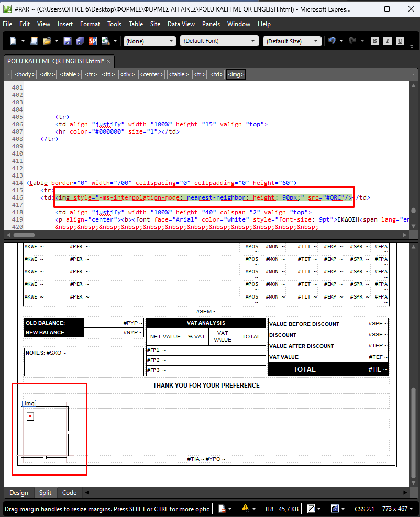Click the Save All icon

pyautogui.click(x=80, y=41)
